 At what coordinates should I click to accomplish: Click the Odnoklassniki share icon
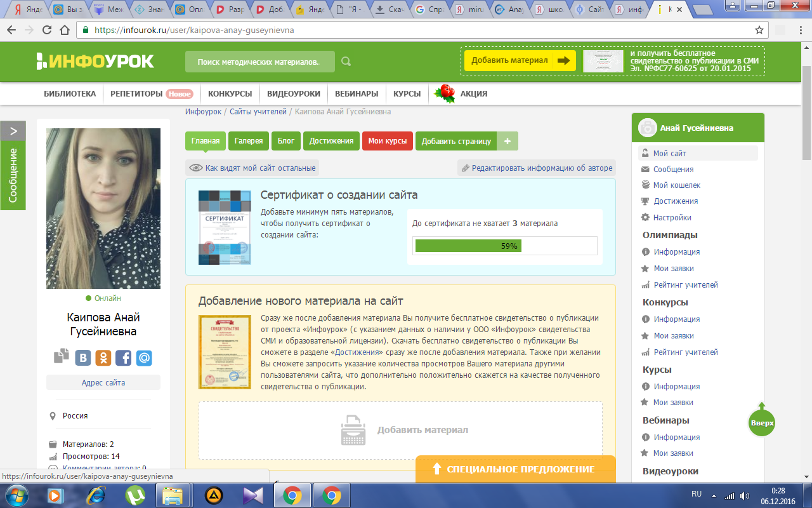[x=103, y=358]
